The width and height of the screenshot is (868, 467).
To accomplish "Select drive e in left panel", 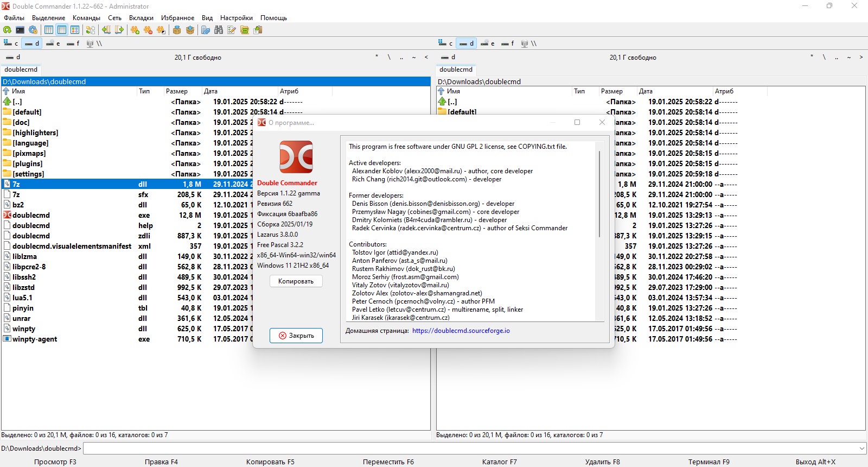I will coord(53,43).
